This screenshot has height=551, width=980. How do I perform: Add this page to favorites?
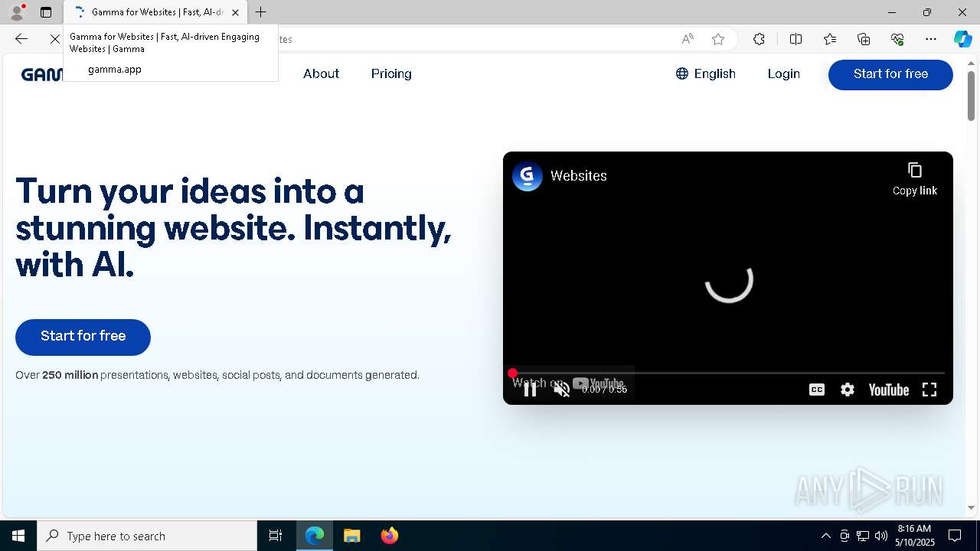tap(718, 39)
